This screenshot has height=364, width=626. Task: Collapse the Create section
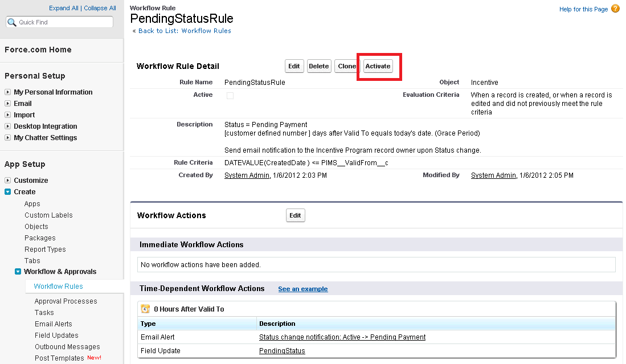(x=8, y=192)
